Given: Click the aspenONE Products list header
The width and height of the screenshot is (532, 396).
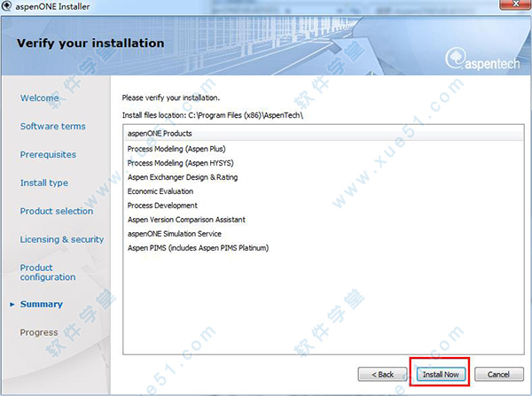Looking at the screenshot, I should pyautogui.click(x=324, y=133).
